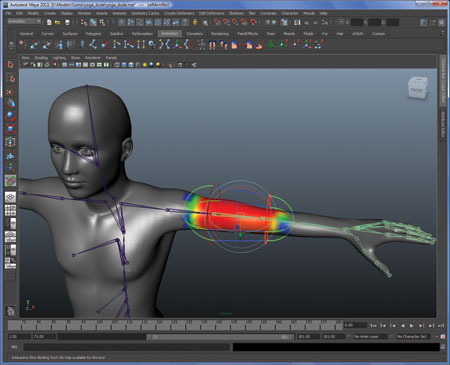Open the Channel Box / Layer Editor side tab
This screenshot has width=450, height=365.
[x=443, y=81]
